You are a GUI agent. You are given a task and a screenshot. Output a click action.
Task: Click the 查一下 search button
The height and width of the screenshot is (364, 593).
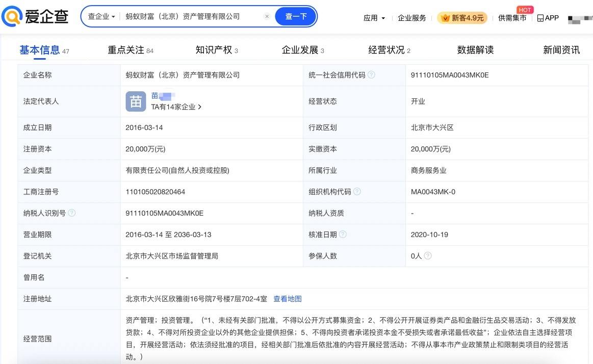[296, 16]
